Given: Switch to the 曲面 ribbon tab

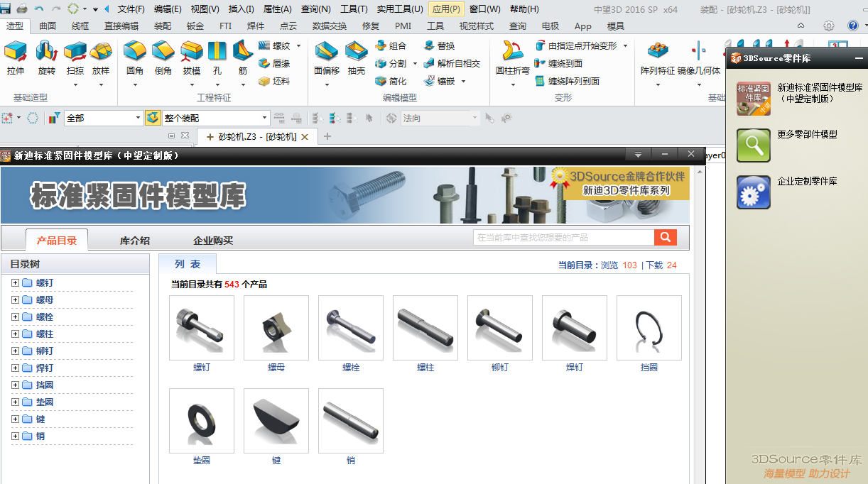Looking at the screenshot, I should tap(48, 26).
